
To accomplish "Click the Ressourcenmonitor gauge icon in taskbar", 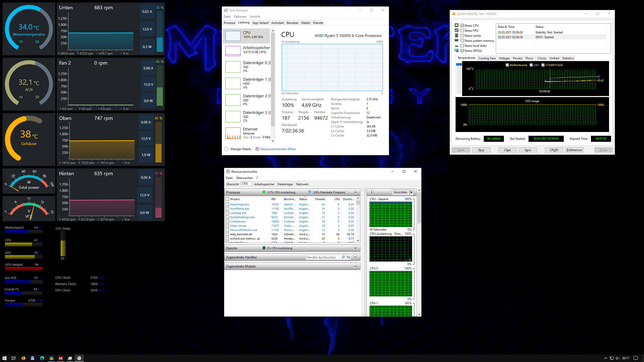I will [79, 358].
